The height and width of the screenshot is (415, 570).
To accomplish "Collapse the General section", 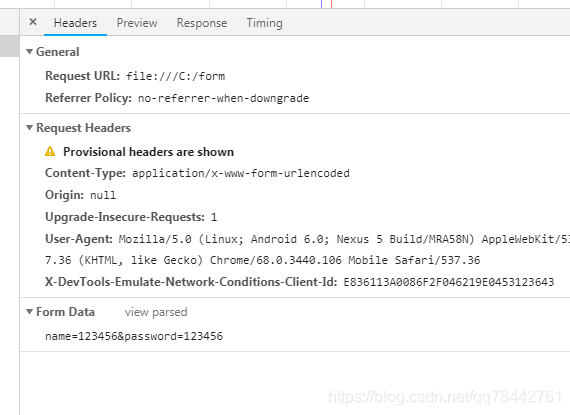I will point(30,52).
